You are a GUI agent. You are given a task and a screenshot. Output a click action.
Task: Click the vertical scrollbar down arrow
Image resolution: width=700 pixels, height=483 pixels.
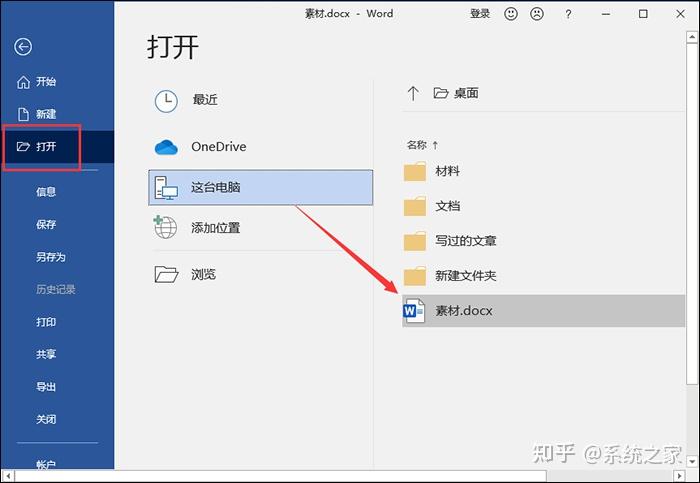(x=692, y=461)
